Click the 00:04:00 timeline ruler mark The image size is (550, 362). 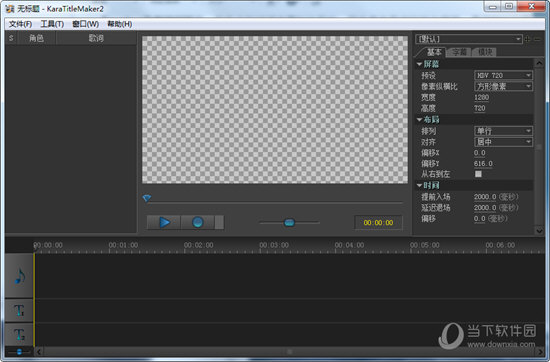[x=349, y=245]
